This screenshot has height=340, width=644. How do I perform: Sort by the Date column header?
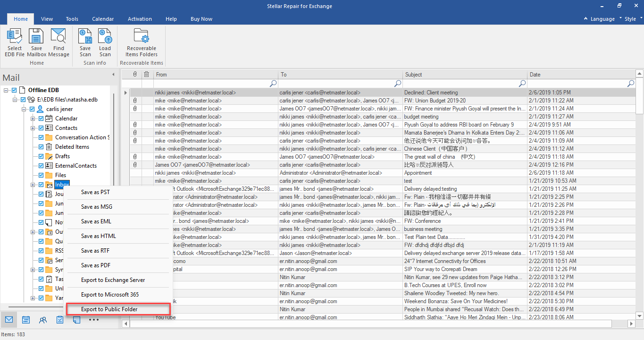(x=581, y=74)
